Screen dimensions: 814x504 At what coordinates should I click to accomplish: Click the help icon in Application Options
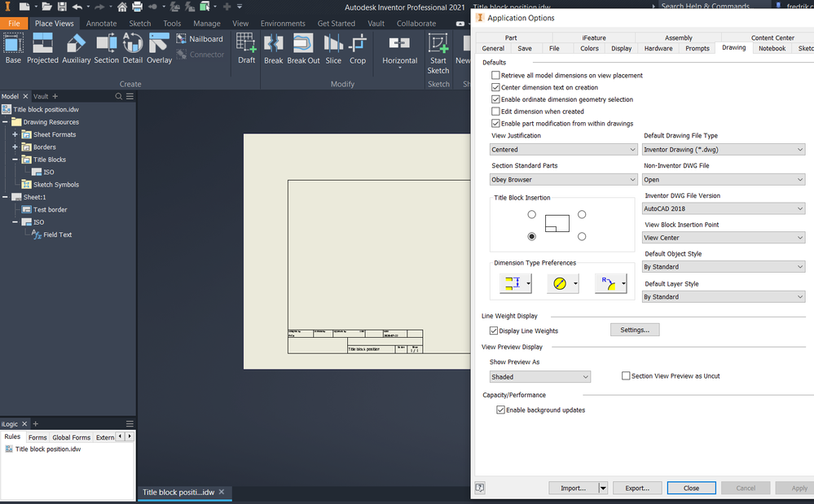point(480,488)
